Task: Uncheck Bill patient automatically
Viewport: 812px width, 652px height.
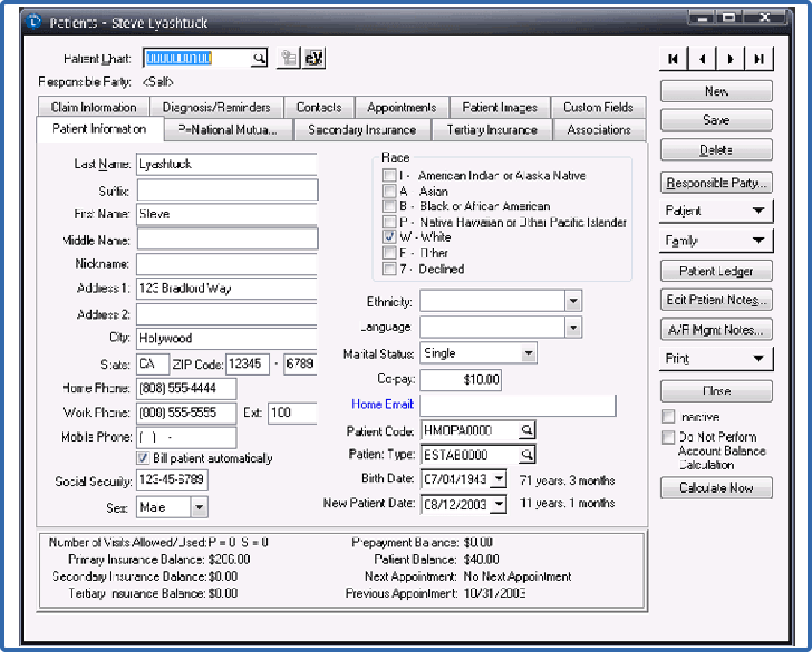Action: point(143,459)
